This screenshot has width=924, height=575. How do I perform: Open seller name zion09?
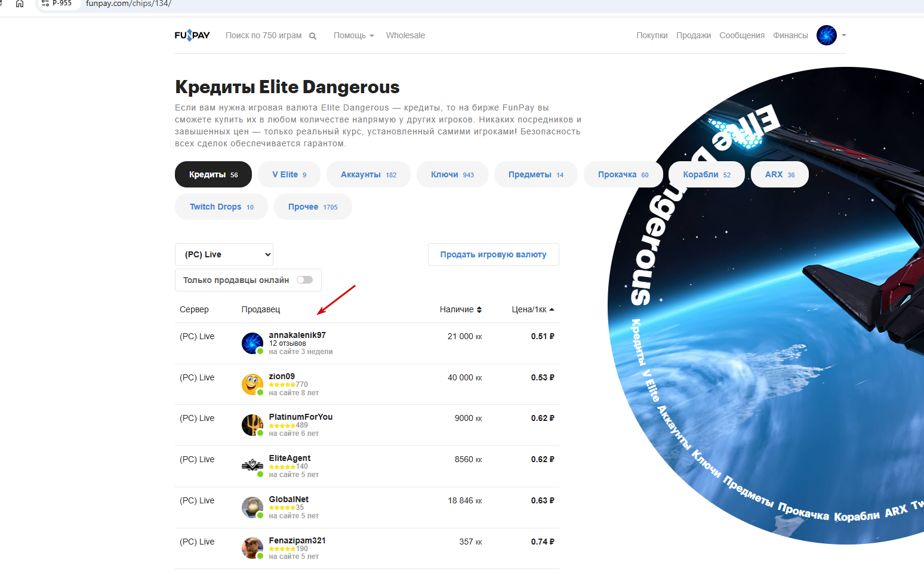(x=282, y=376)
